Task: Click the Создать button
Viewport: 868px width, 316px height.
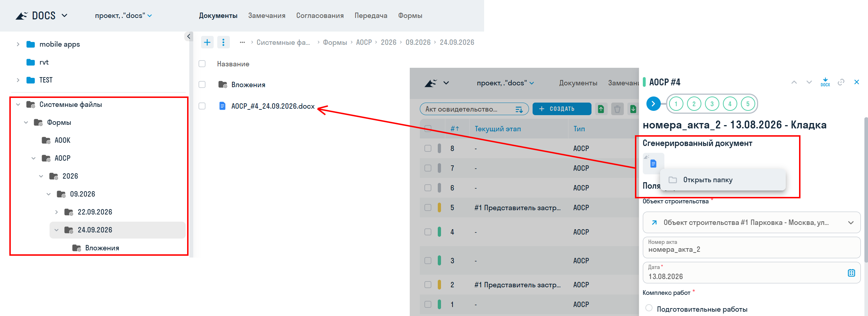Action: pos(562,109)
